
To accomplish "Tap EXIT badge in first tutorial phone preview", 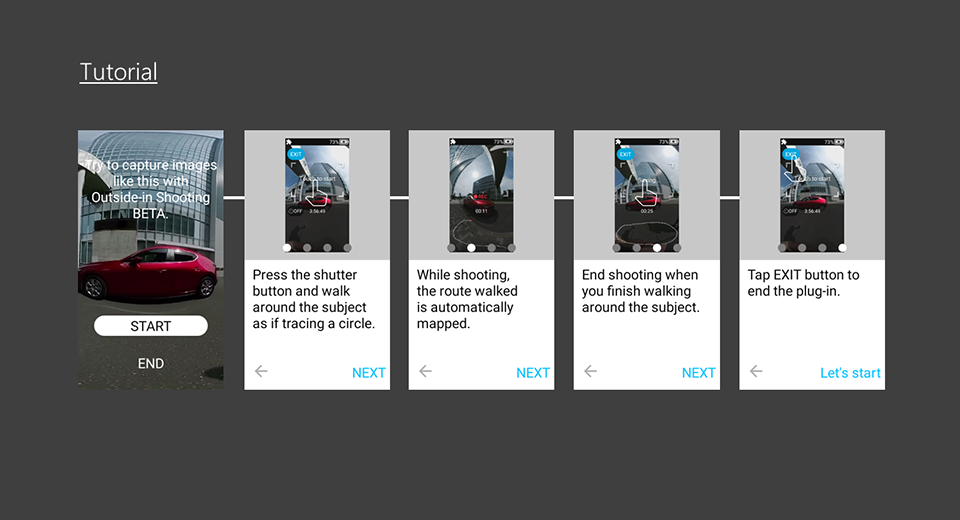I will pos(296,154).
